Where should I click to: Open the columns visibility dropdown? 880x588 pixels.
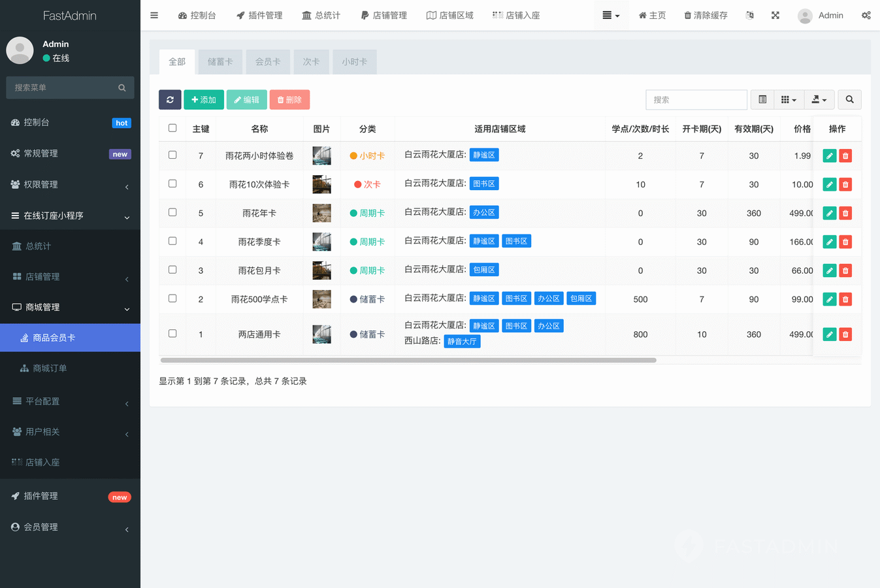[x=789, y=99]
